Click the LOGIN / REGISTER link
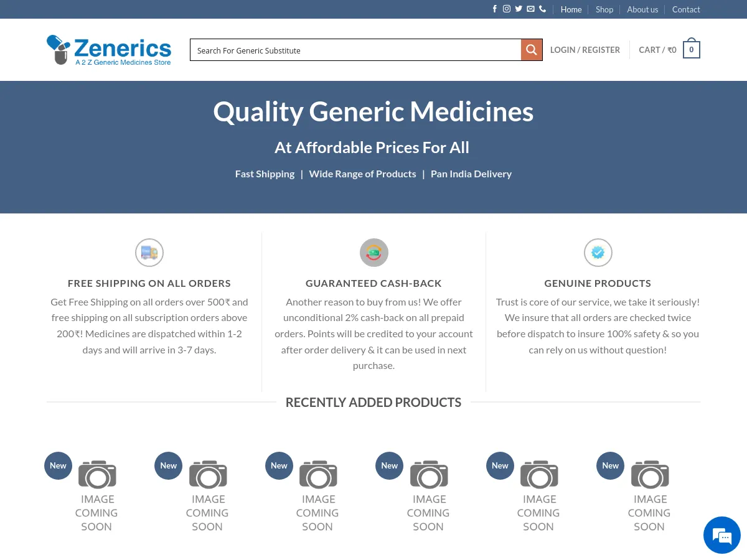Screen dimensions: 747x560 [585, 50]
